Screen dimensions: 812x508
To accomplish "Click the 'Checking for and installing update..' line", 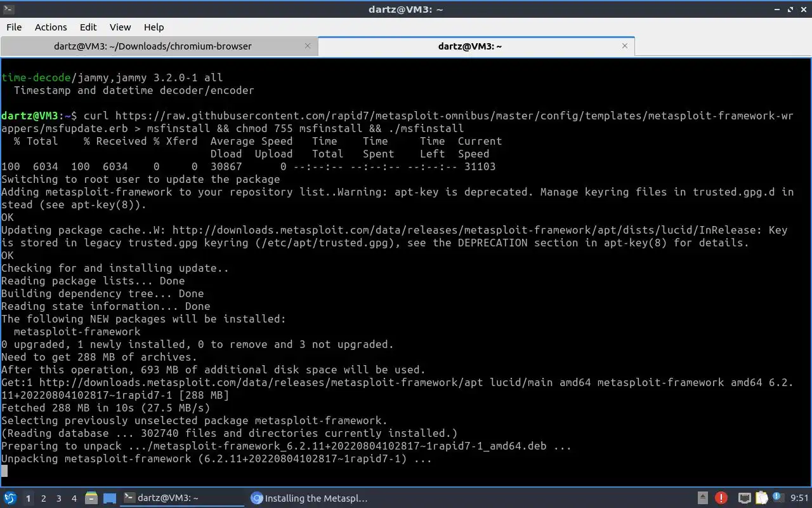I will click(x=115, y=268).
